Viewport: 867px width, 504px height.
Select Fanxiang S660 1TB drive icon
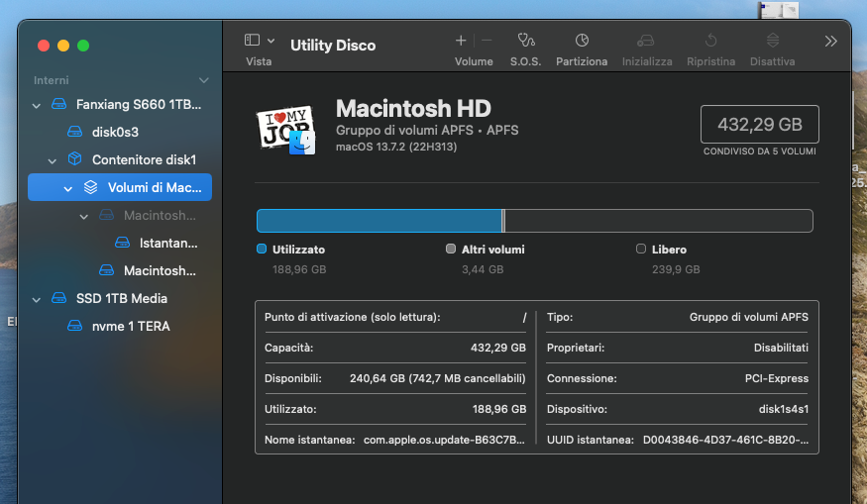coord(59,104)
